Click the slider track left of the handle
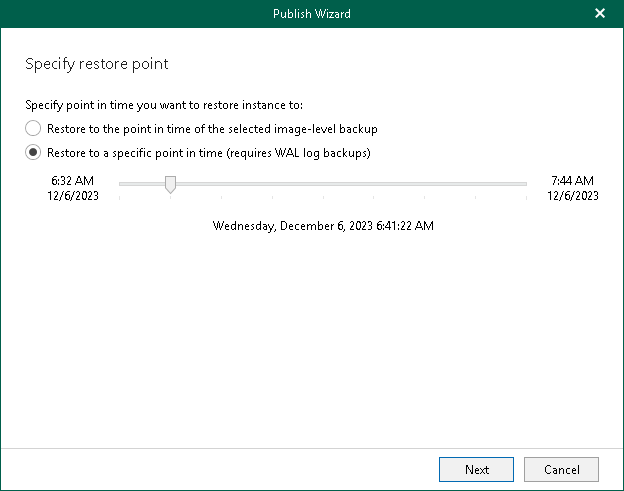624x491 pixels. point(142,183)
